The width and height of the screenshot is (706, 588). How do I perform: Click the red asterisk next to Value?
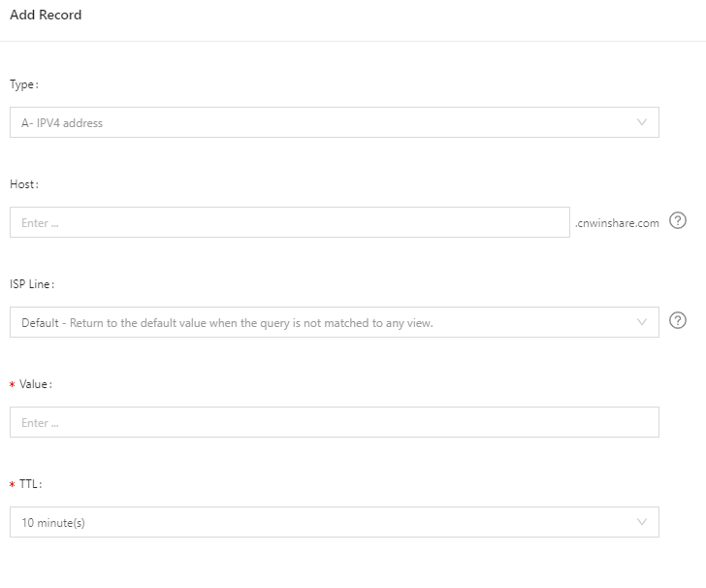tap(13, 385)
